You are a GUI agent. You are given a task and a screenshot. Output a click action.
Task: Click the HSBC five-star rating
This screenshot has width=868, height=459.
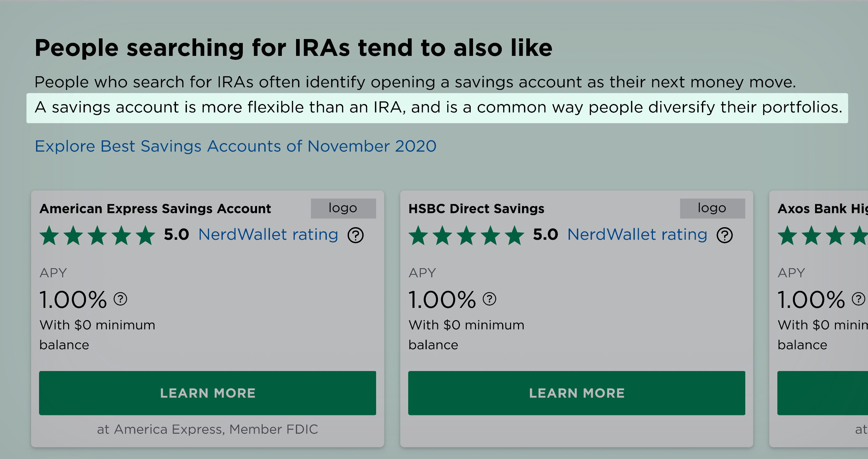[x=466, y=235]
